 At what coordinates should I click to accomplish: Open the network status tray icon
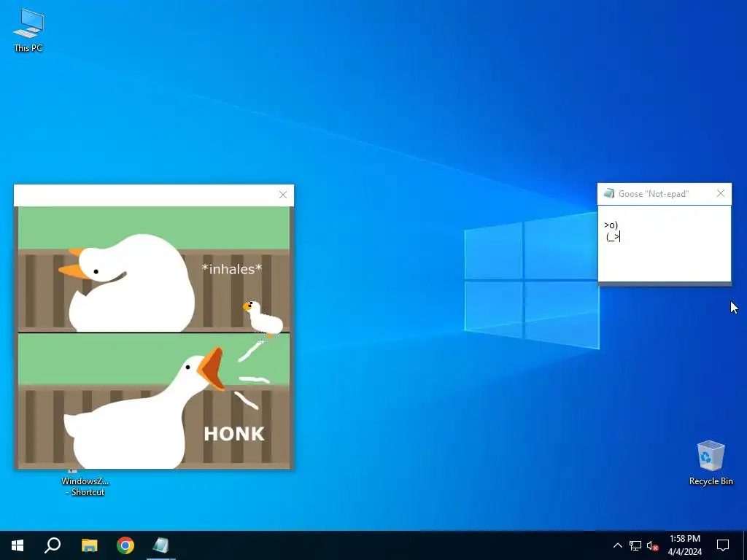(x=635, y=545)
